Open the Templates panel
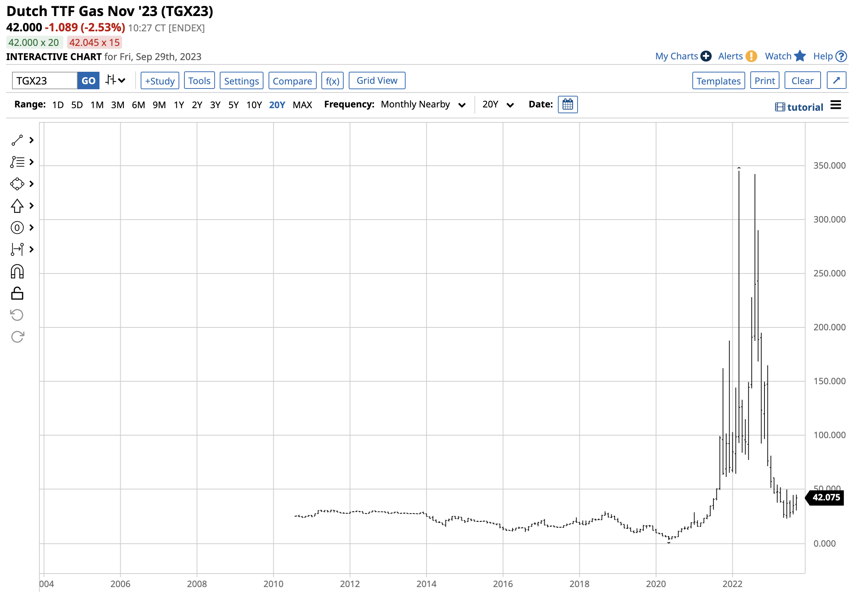 (718, 80)
